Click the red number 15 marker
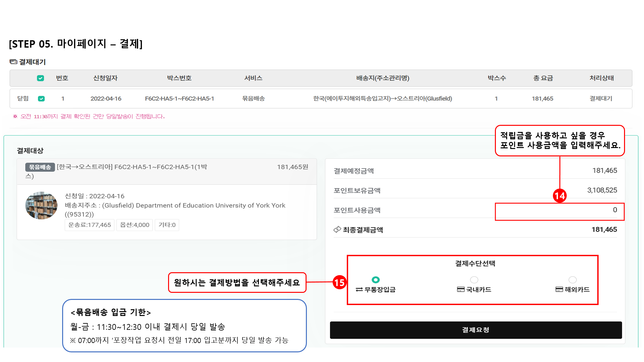This screenshot has height=362, width=644. pyautogui.click(x=339, y=283)
